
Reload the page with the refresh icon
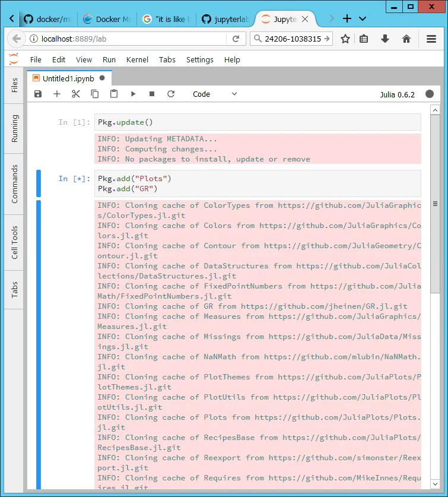click(236, 39)
